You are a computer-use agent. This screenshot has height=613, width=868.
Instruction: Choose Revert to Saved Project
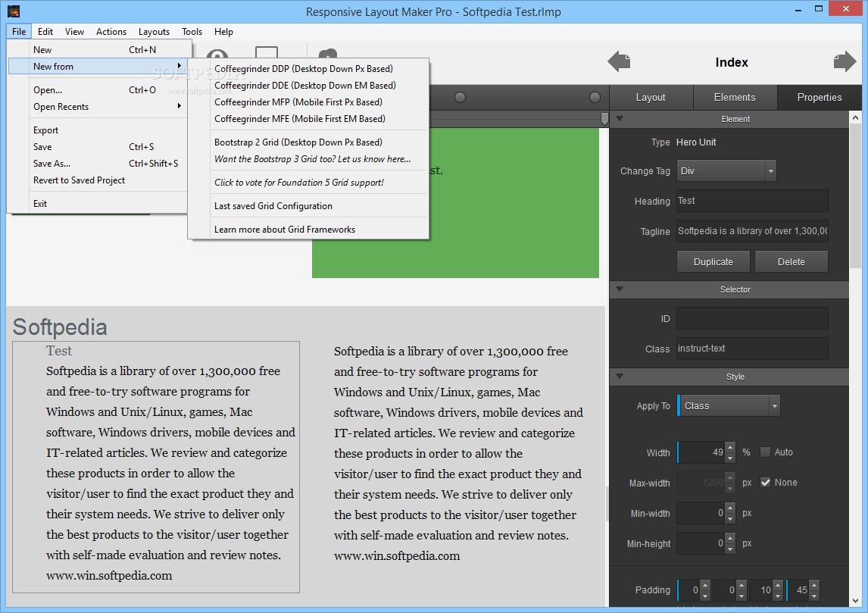click(x=98, y=180)
